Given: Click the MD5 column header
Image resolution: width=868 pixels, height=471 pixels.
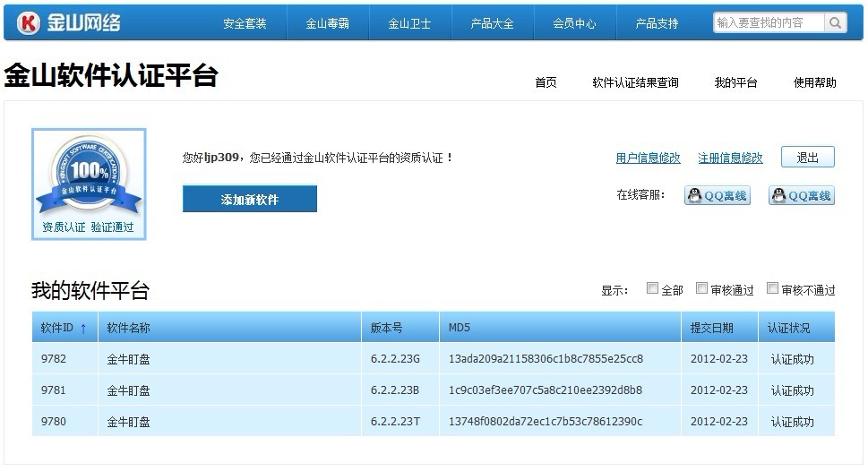Looking at the screenshot, I should coord(560,327).
